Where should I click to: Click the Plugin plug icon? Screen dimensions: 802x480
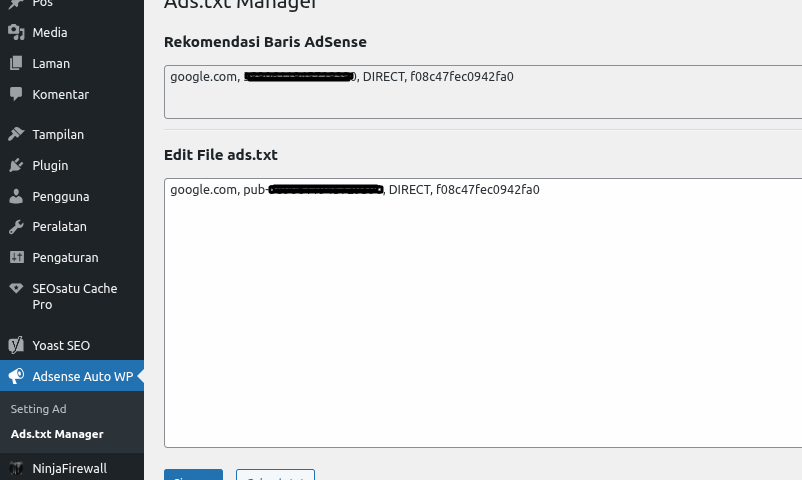point(16,165)
